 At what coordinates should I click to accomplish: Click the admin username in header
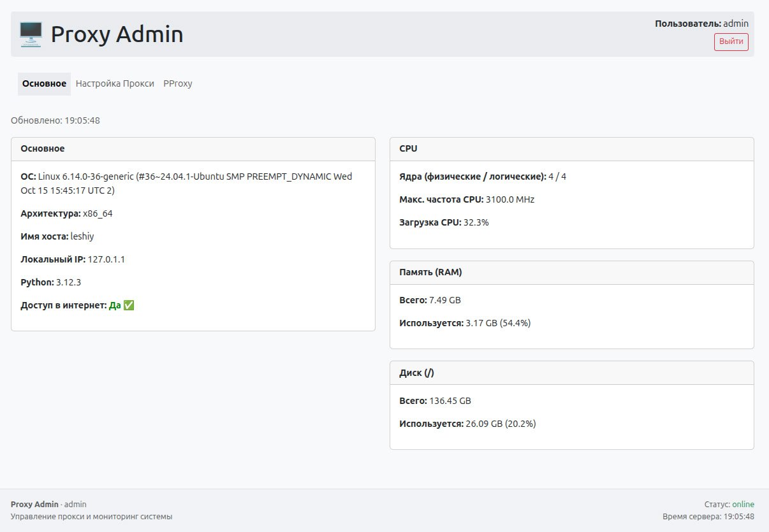735,24
